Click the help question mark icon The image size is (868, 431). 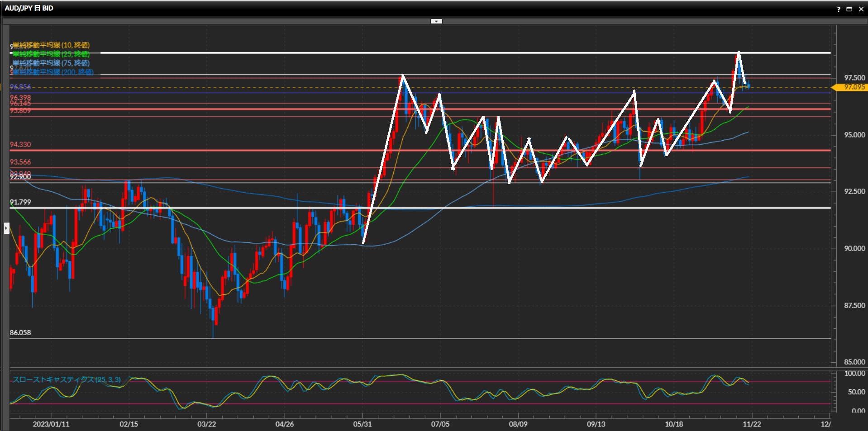839,9
